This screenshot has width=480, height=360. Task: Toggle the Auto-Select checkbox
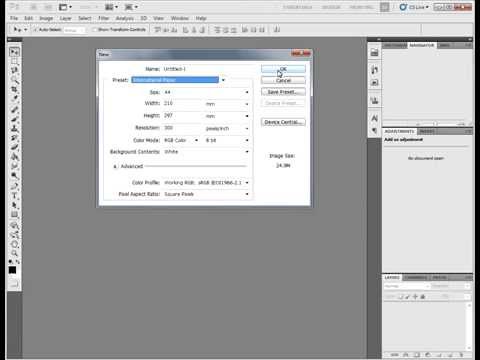[x=35, y=30]
